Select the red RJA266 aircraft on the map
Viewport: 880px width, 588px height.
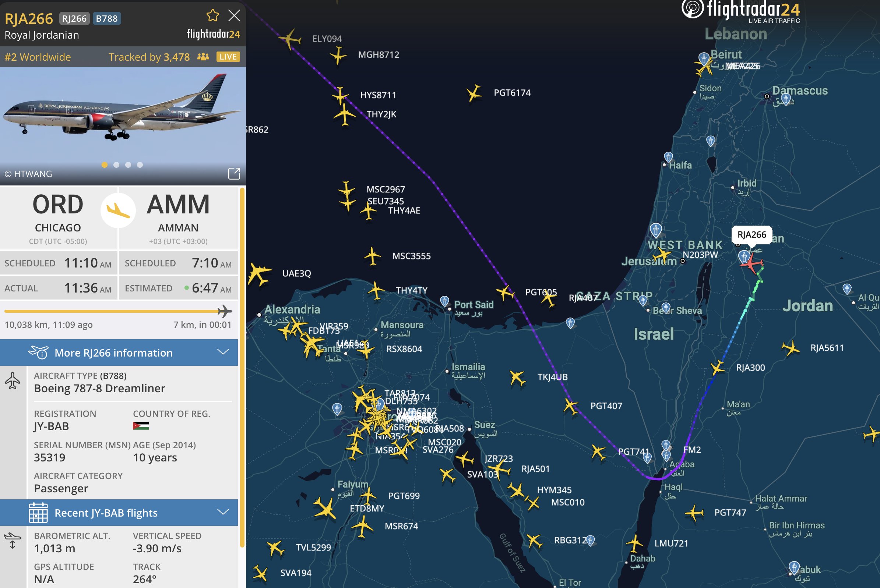(x=751, y=263)
